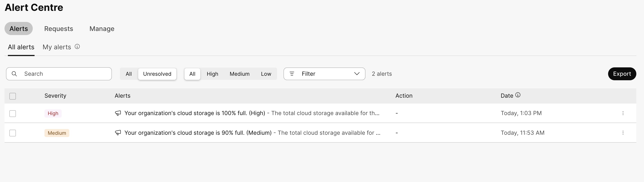The height and width of the screenshot is (182, 644).
Task: Select the checkbox for the High severity alert
Action: (x=13, y=113)
